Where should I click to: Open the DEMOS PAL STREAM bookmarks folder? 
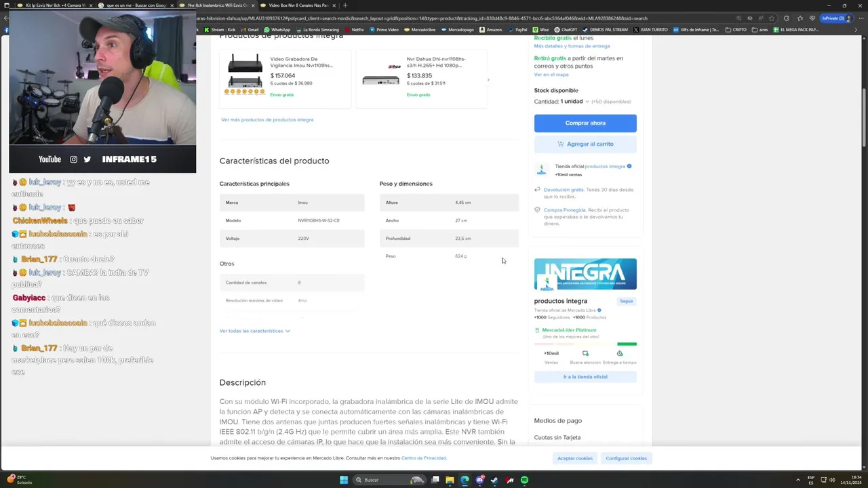click(x=606, y=30)
